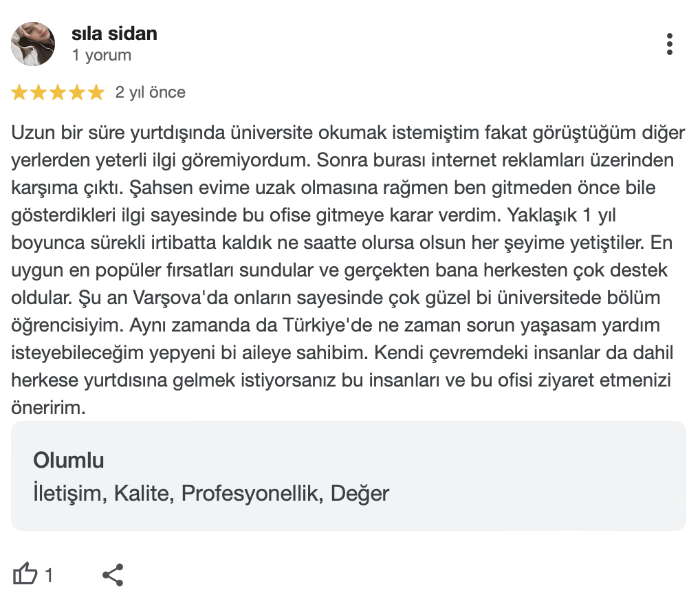Share this review via share icon
The image size is (700, 597).
click(113, 574)
